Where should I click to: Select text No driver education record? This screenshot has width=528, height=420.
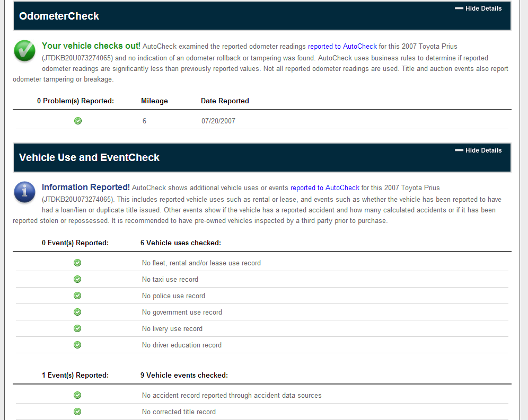tap(181, 345)
